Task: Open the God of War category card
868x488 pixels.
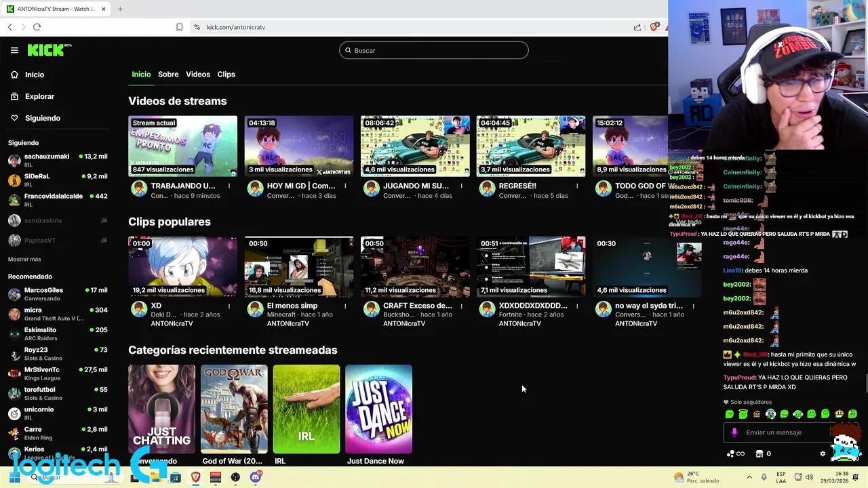Action: [x=234, y=409]
